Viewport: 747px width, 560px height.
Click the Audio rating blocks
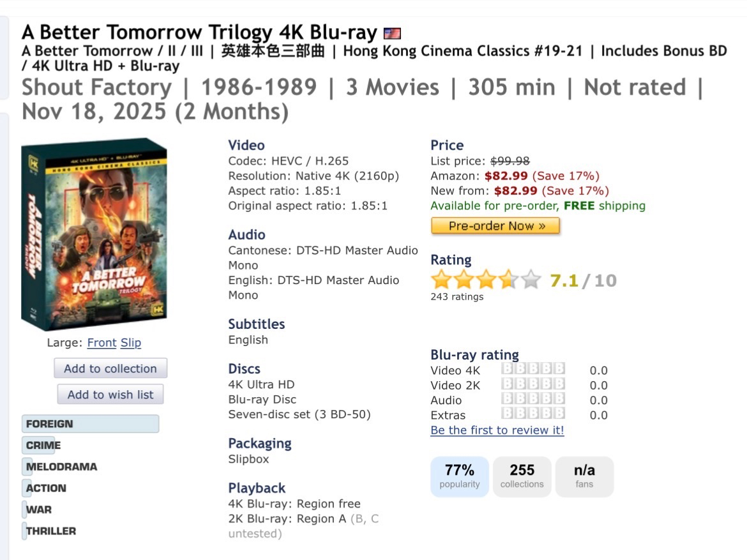coord(533,398)
